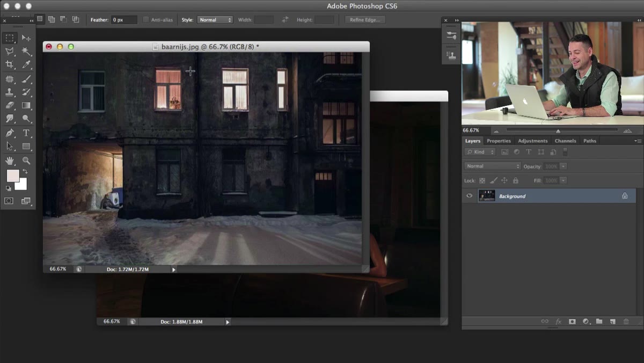Screen dimensions: 644x363
Task: Open the layer blend mode dropdown
Action: pyautogui.click(x=493, y=166)
